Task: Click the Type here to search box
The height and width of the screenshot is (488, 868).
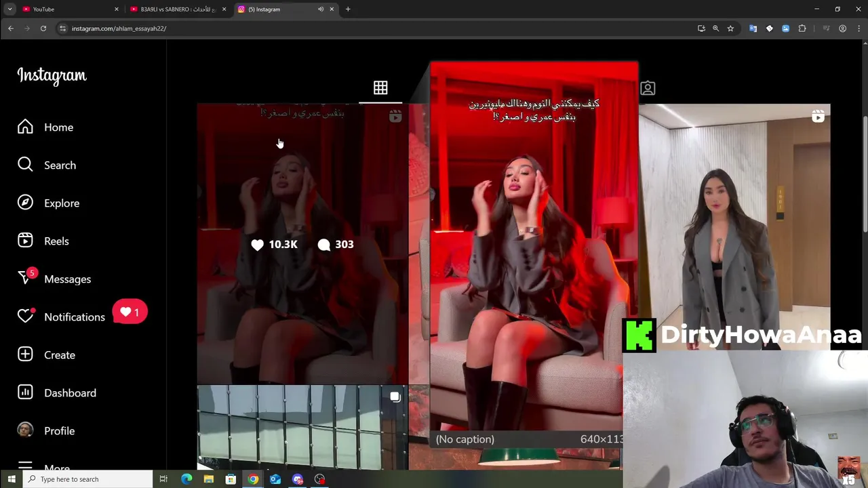Action: [x=87, y=479]
